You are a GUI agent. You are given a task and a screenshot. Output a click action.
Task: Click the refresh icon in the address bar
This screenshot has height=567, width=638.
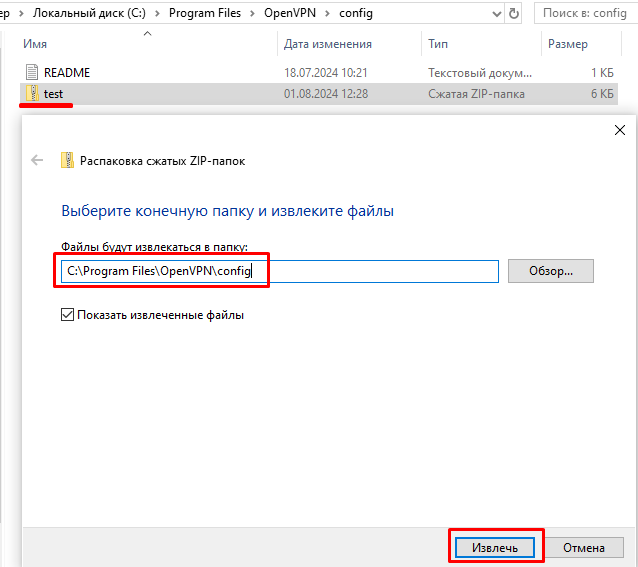[514, 14]
